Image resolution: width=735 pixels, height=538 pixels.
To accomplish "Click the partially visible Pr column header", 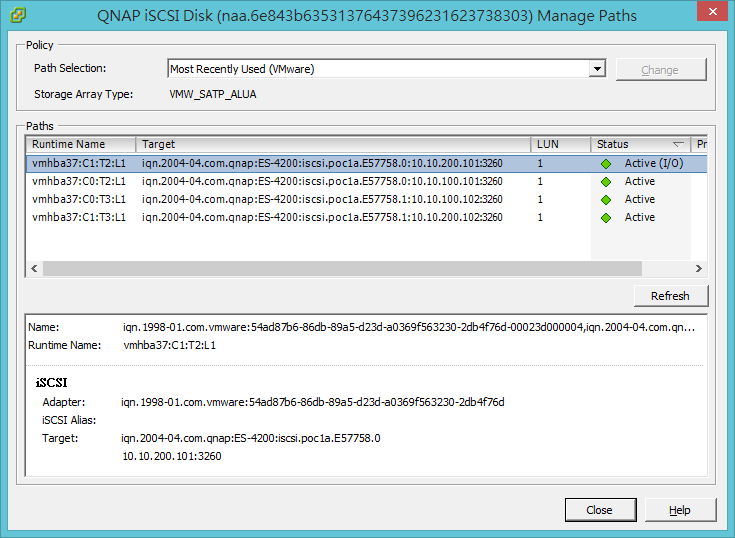I will pyautogui.click(x=699, y=144).
